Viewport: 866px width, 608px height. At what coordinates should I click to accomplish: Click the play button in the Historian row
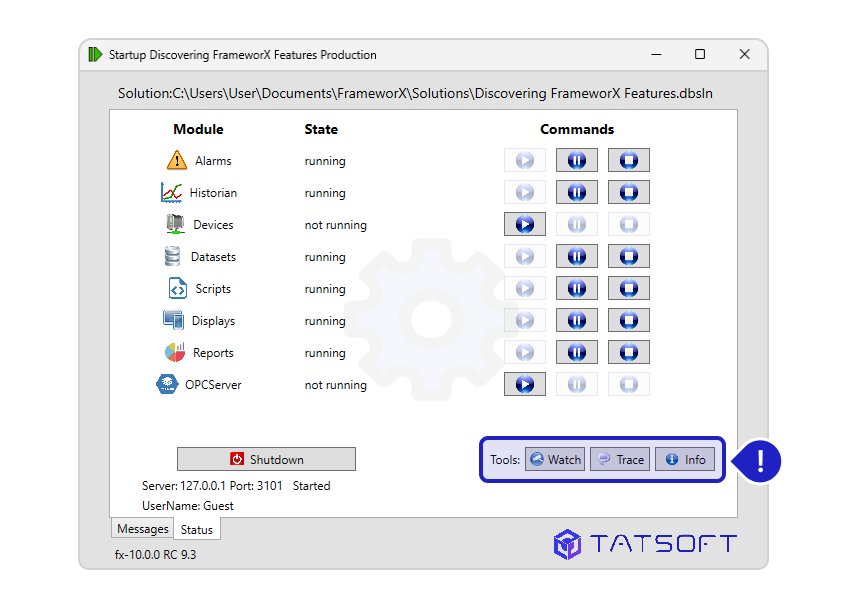point(525,193)
